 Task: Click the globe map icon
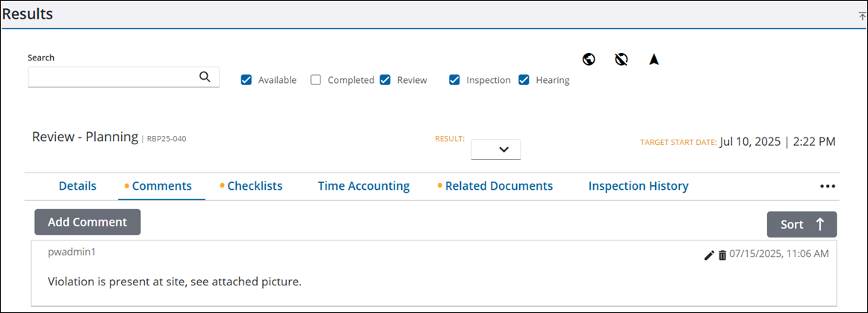[x=589, y=59]
